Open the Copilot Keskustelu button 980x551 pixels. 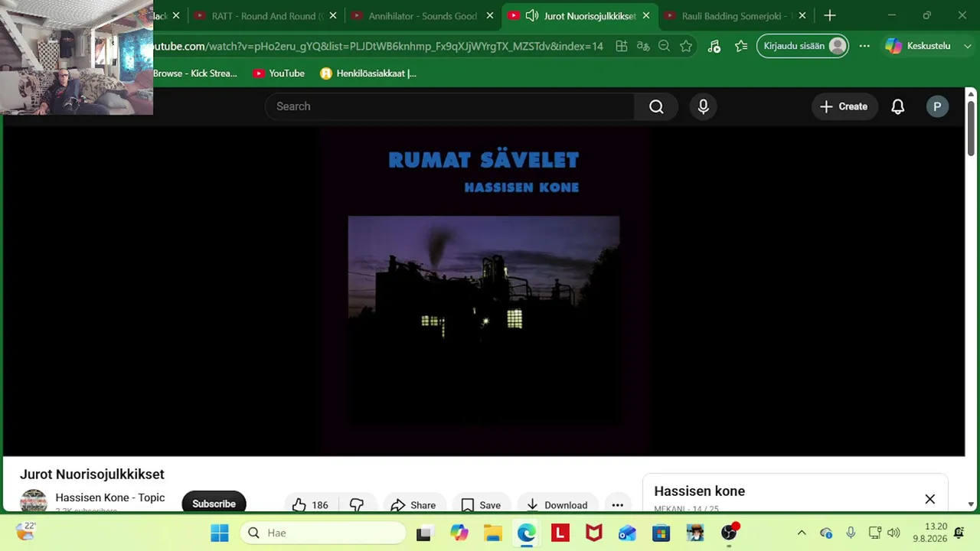point(918,46)
